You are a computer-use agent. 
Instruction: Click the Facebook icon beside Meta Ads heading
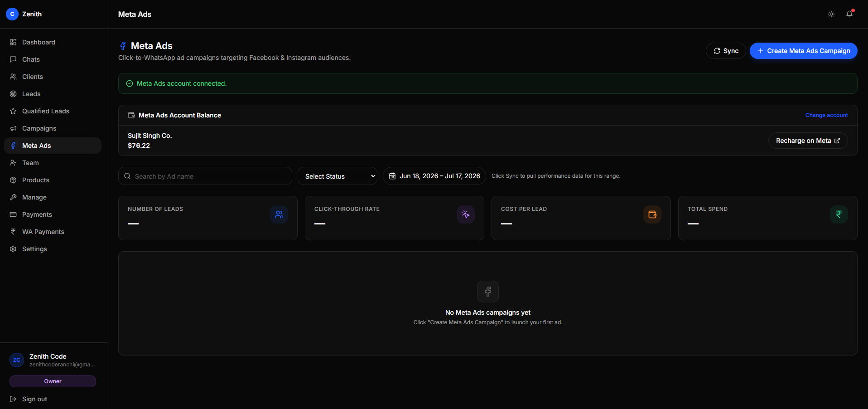tap(123, 46)
